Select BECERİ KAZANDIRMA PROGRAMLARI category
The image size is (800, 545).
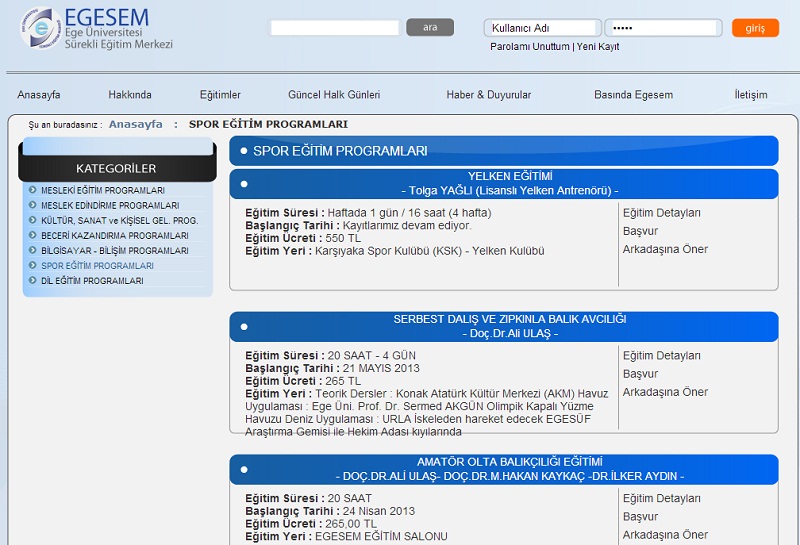click(x=115, y=235)
